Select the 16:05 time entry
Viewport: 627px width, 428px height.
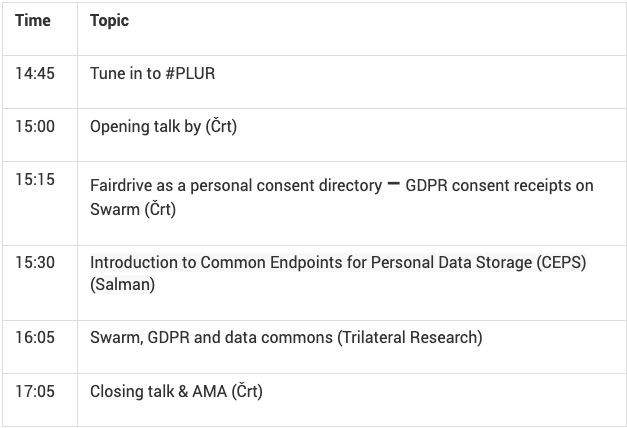coord(35,338)
